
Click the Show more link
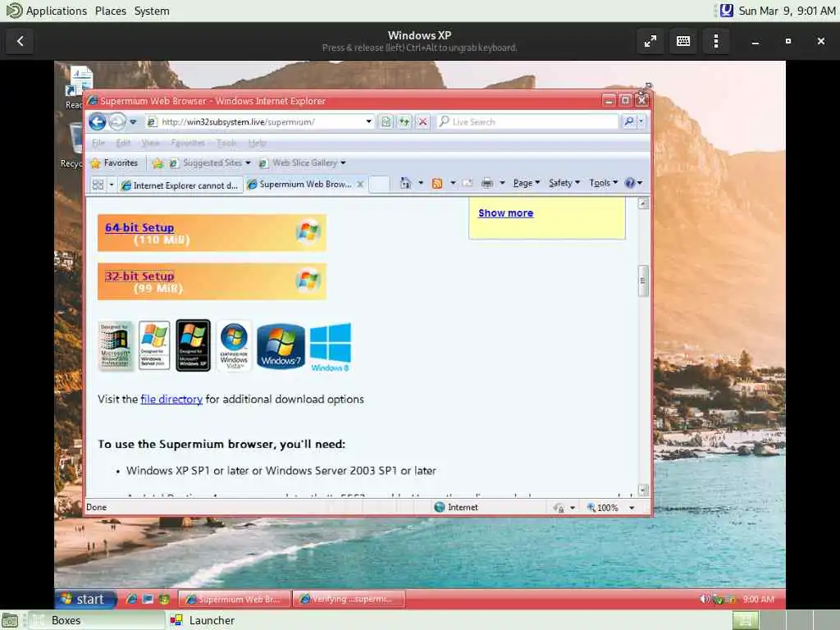505,213
